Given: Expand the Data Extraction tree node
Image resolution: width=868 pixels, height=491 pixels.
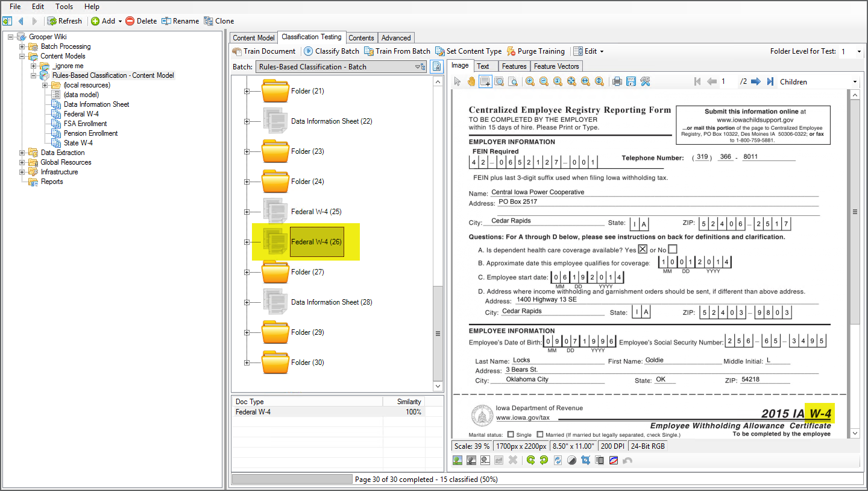Looking at the screenshot, I should coord(22,153).
